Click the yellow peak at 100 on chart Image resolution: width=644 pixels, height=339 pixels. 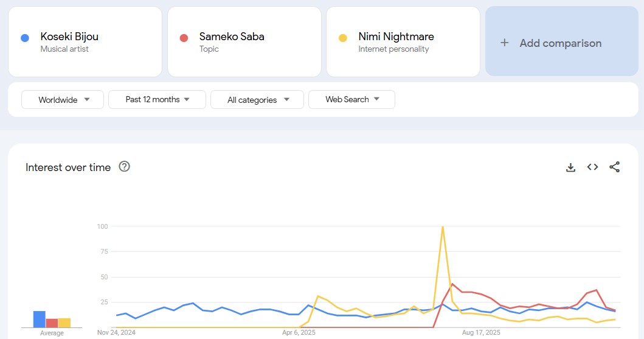(x=443, y=227)
